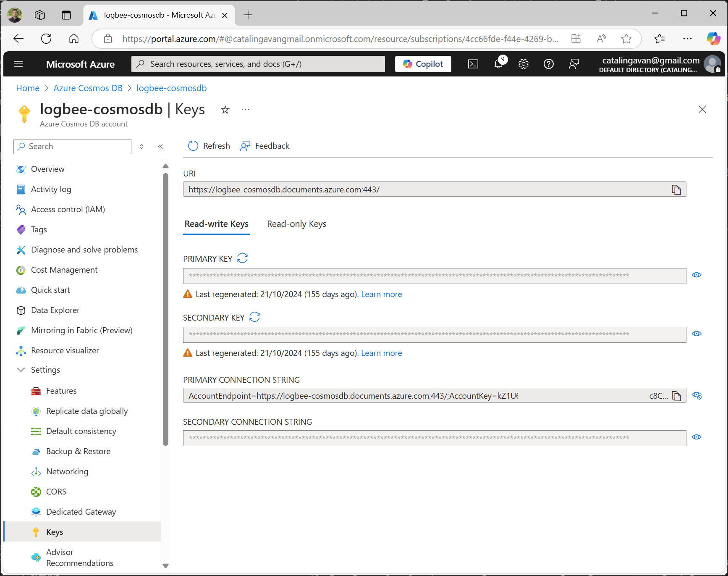The height and width of the screenshot is (576, 728).
Task: Collapse the Settings section
Action: click(21, 370)
